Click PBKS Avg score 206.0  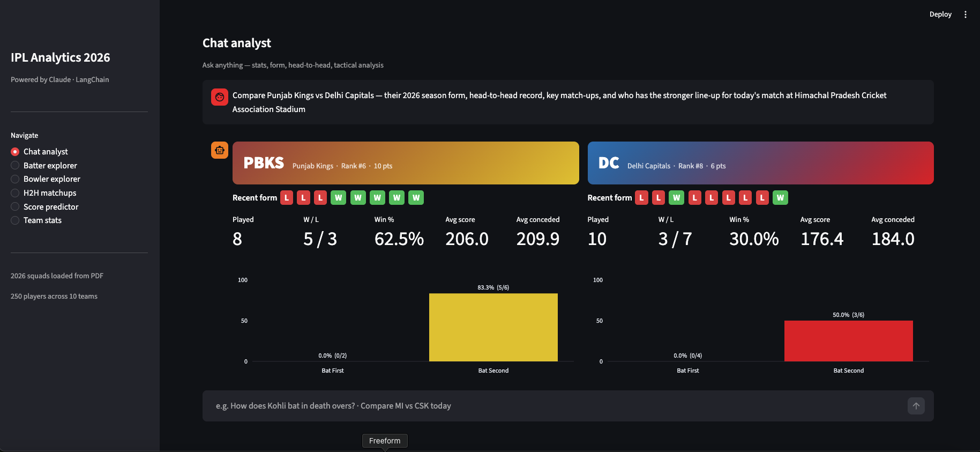click(x=467, y=239)
